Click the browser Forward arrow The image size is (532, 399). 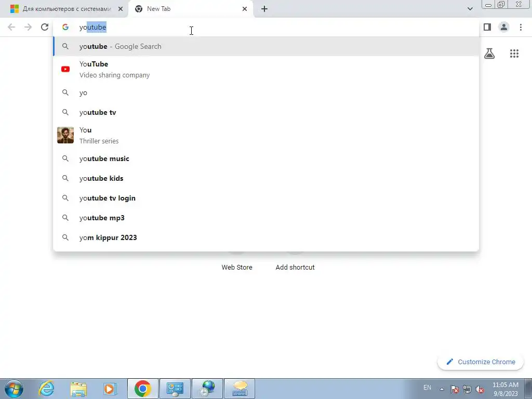[x=28, y=27]
